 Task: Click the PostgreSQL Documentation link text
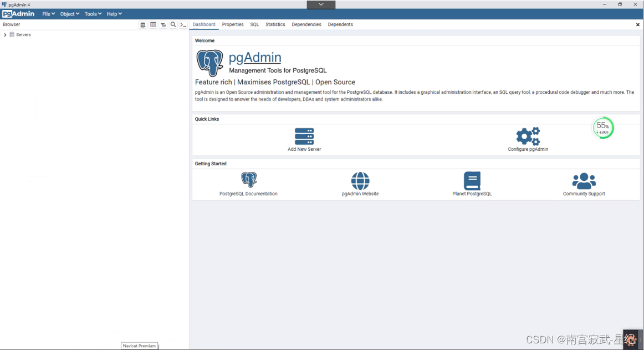tap(248, 194)
